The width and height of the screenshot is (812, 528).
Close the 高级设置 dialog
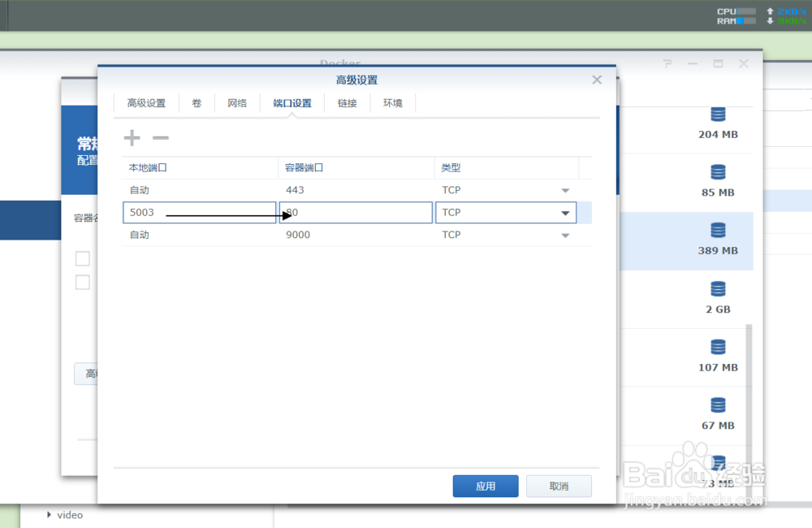tap(597, 80)
